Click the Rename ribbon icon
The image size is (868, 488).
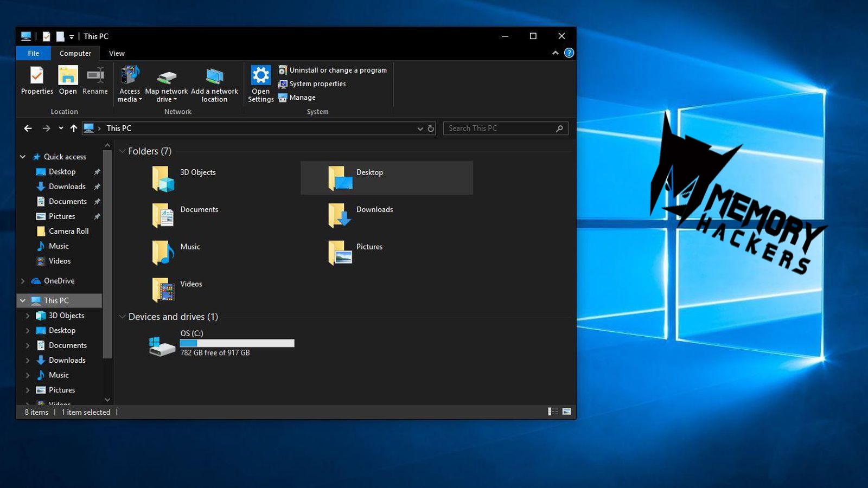pos(95,76)
